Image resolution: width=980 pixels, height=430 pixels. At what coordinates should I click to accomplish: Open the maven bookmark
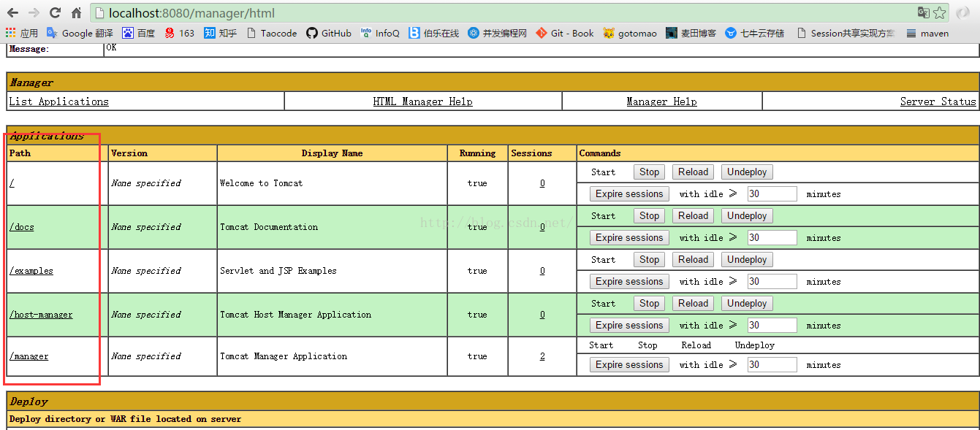coord(927,33)
